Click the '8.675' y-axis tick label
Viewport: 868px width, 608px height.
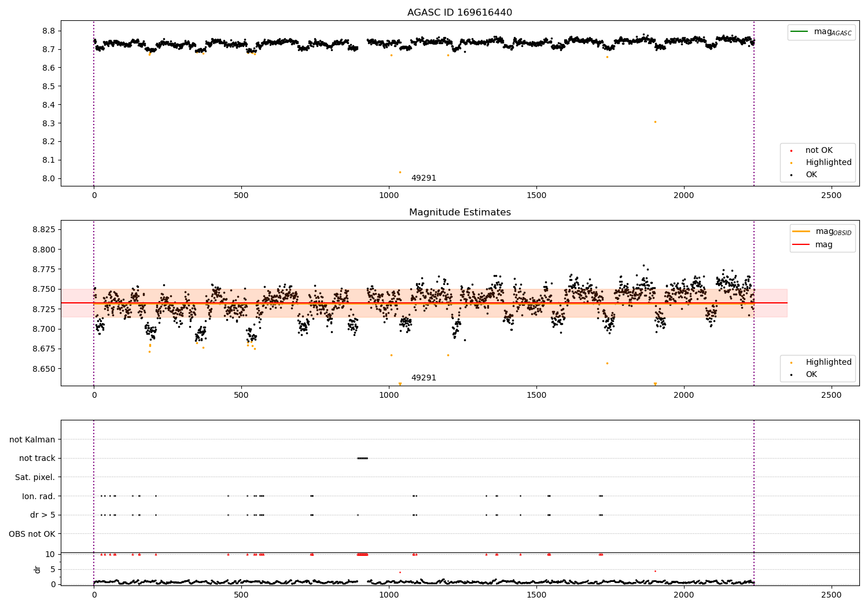point(44,349)
